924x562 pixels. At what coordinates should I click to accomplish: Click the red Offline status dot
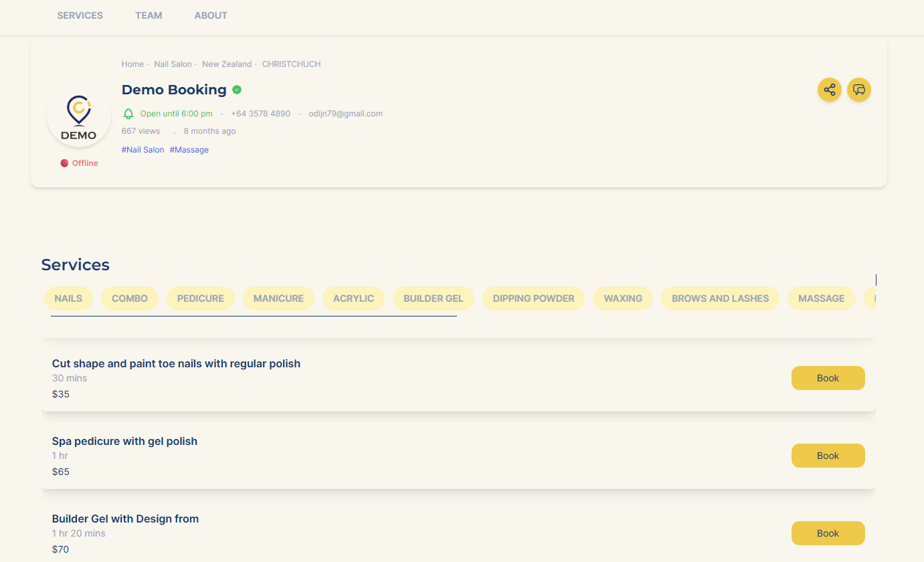(64, 163)
